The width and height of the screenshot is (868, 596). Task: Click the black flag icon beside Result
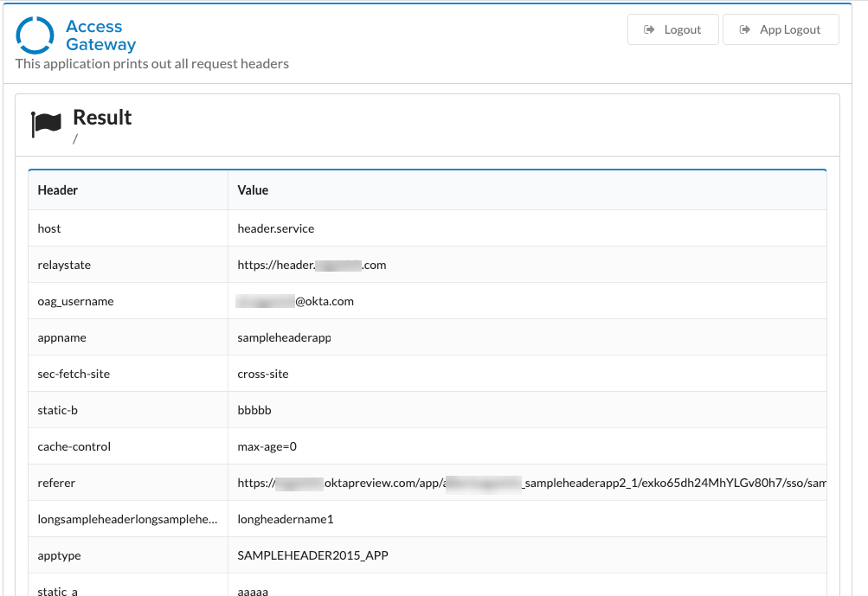coord(46,124)
